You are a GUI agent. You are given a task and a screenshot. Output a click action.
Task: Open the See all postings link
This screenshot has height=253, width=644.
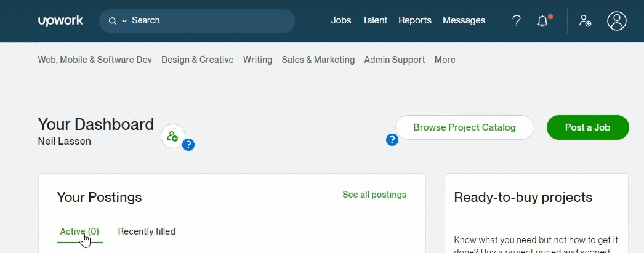coord(374,195)
